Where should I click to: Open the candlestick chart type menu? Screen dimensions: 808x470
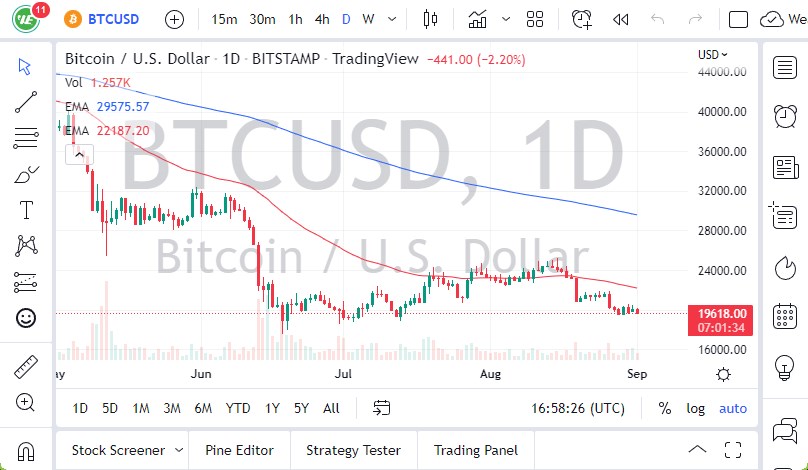pos(431,19)
